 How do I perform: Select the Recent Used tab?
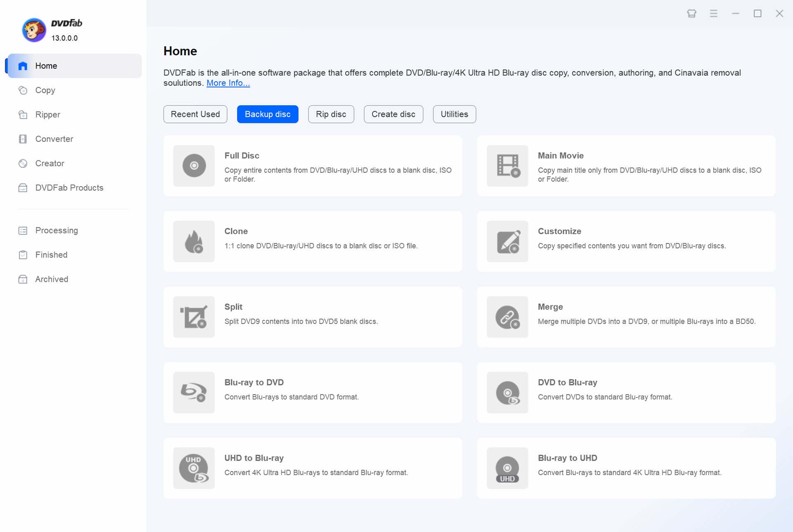(x=195, y=114)
